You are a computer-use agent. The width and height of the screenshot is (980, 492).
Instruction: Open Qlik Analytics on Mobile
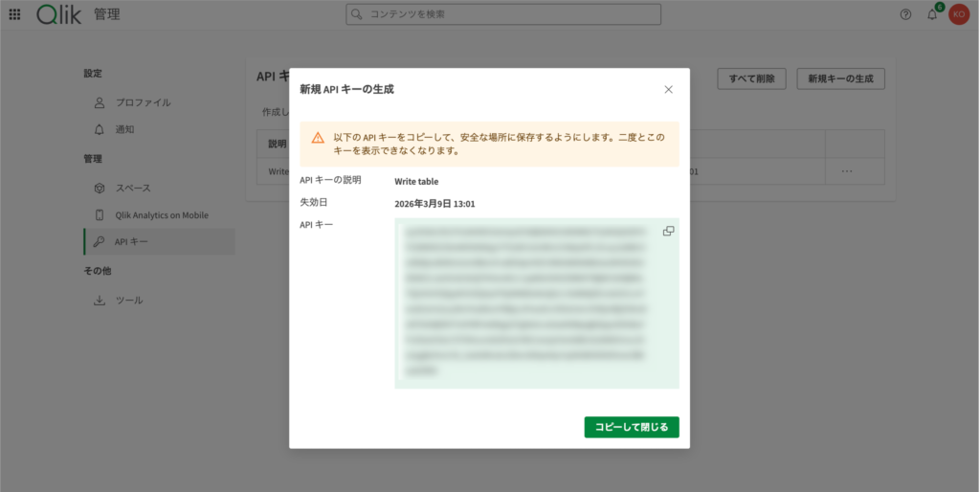pyautogui.click(x=161, y=215)
